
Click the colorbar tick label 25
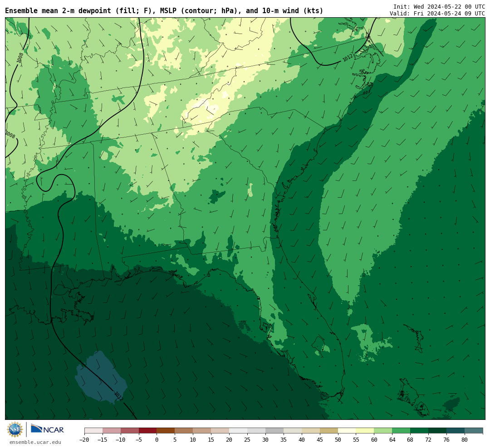click(x=248, y=440)
